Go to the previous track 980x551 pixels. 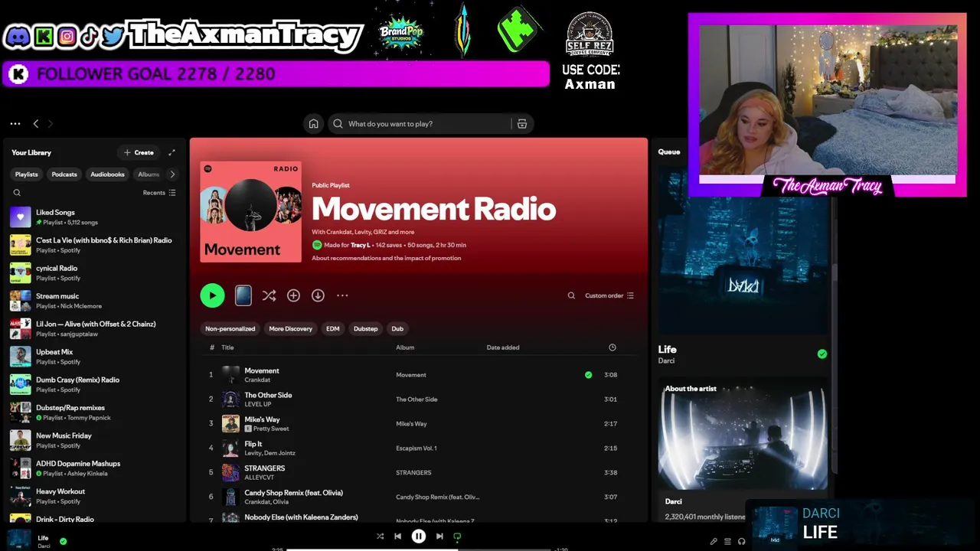(397, 536)
